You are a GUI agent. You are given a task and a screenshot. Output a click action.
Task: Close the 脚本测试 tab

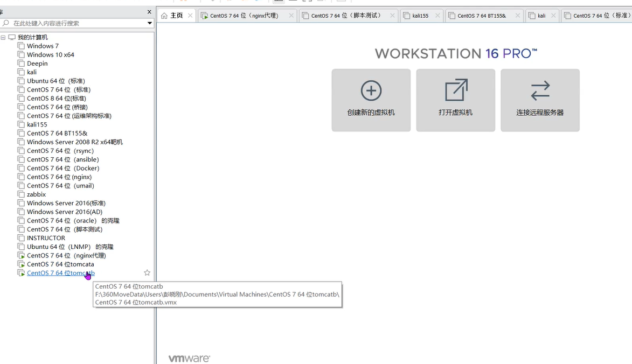(x=392, y=15)
